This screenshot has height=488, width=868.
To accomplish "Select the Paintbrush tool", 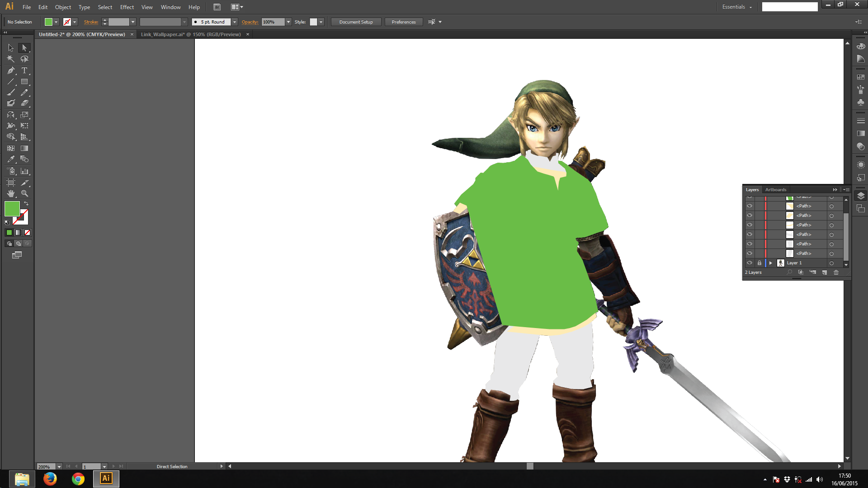I will coord(11,92).
